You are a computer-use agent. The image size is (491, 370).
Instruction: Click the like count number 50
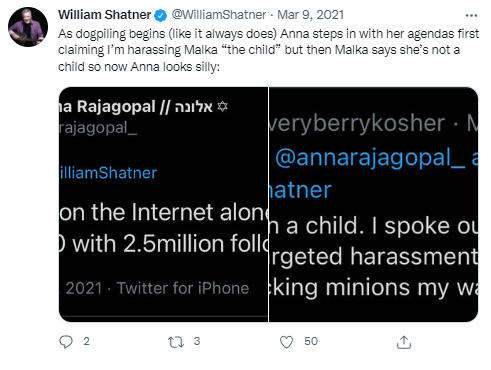point(311,341)
